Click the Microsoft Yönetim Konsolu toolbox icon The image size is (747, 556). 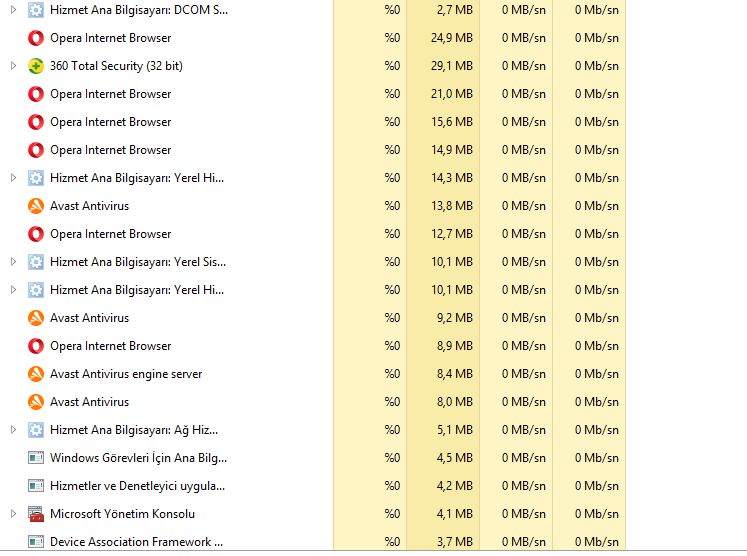click(x=36, y=514)
